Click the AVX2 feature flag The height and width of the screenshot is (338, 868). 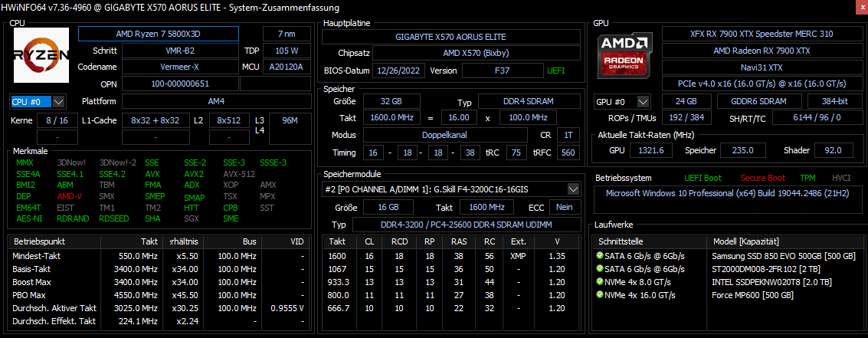[x=192, y=173]
